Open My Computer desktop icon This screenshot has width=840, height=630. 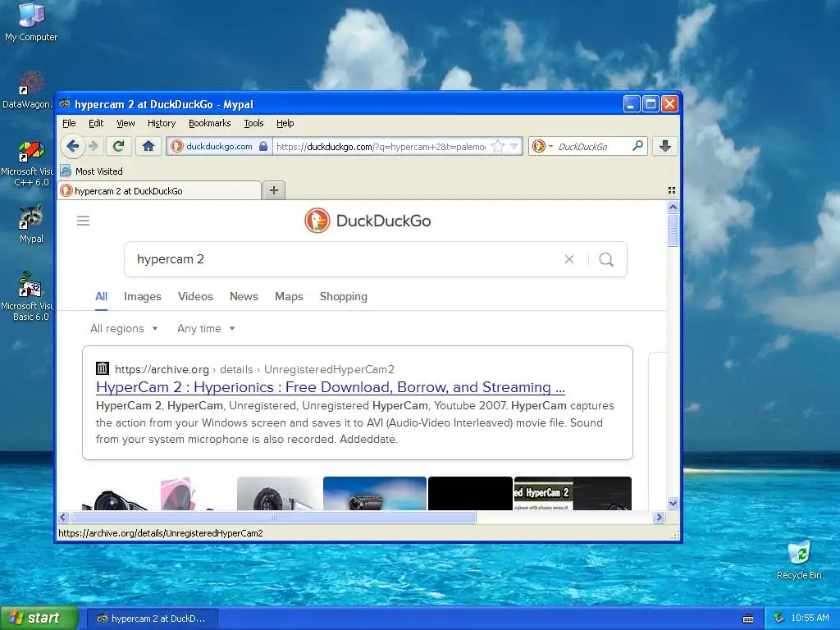(x=31, y=21)
